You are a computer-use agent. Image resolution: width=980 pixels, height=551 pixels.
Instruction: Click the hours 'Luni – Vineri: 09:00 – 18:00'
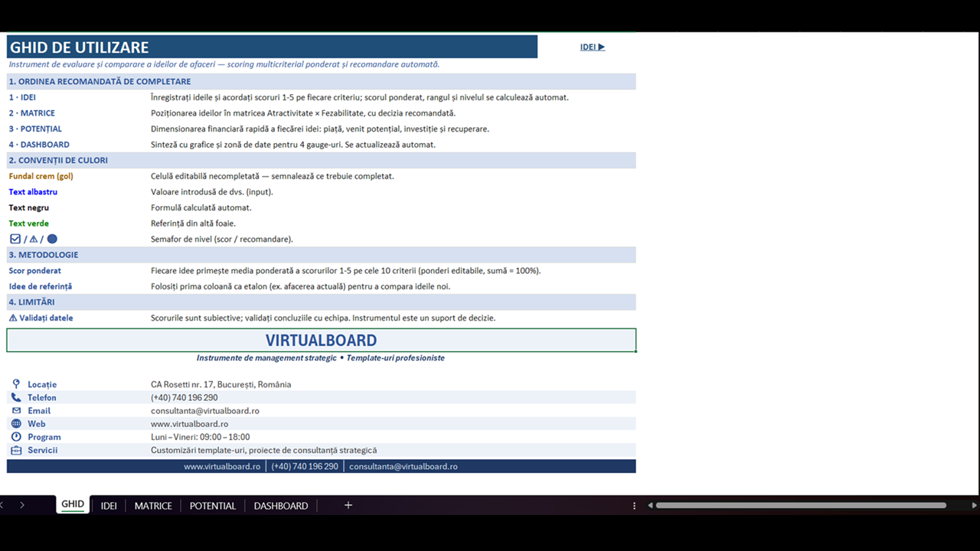[x=200, y=437]
